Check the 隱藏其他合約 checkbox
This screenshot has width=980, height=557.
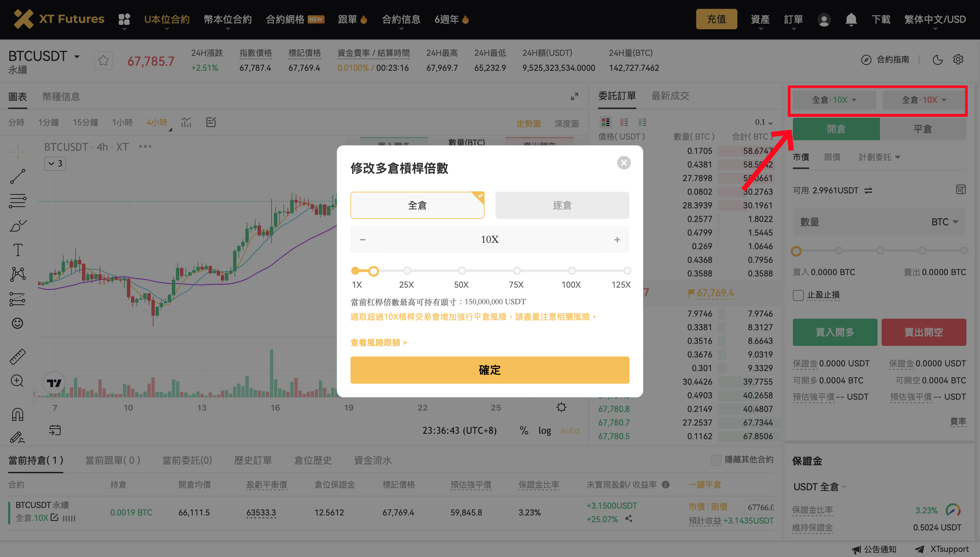coord(716,460)
